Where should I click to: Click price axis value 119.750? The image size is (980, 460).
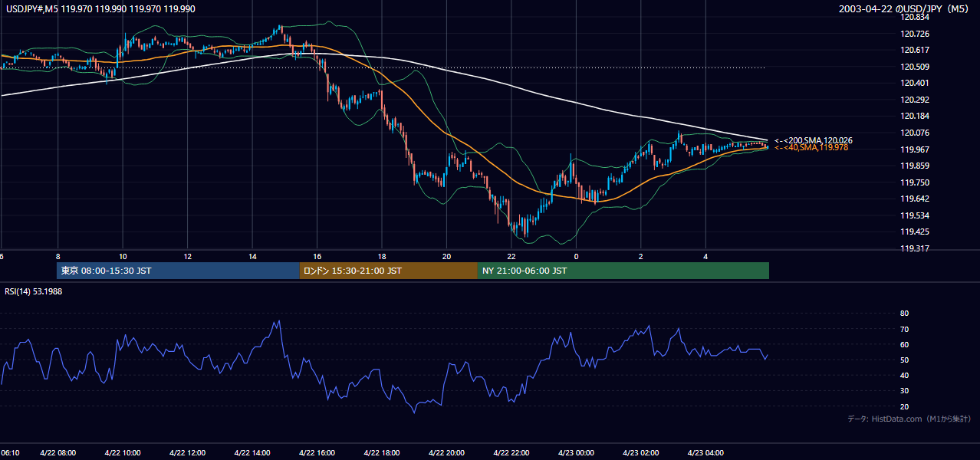(x=914, y=182)
